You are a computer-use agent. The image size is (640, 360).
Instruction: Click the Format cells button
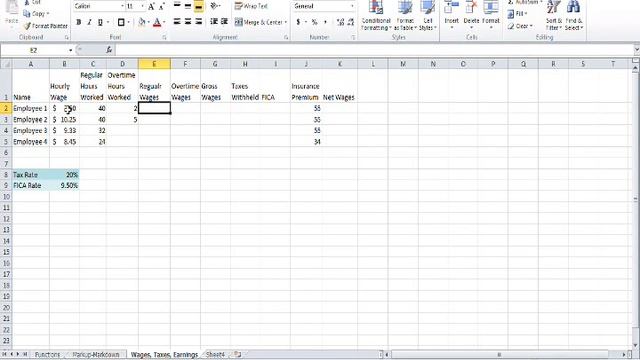click(491, 16)
